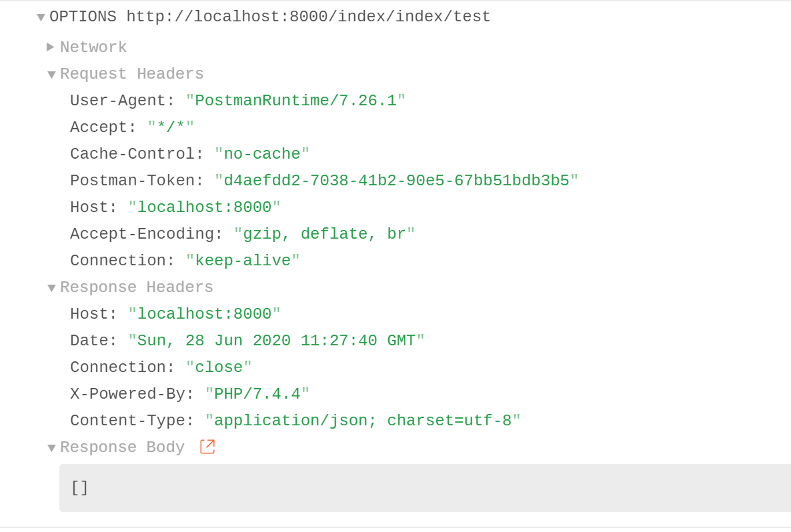The image size is (791, 532).
Task: Select the Date header value Sun, 28 Jun 2020 11:27:40 GMT
Action: (276, 341)
